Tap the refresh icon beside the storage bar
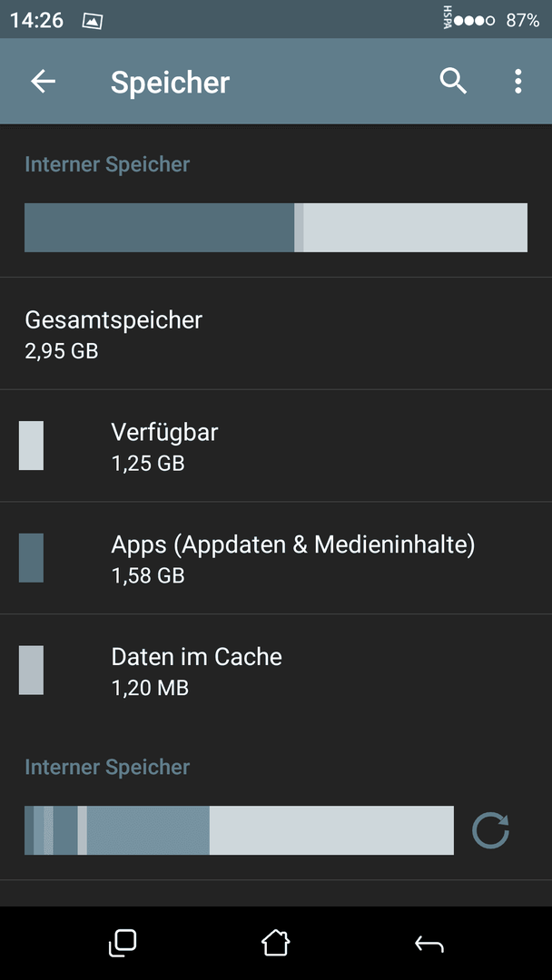The width and height of the screenshot is (552, 980). pyautogui.click(x=491, y=830)
